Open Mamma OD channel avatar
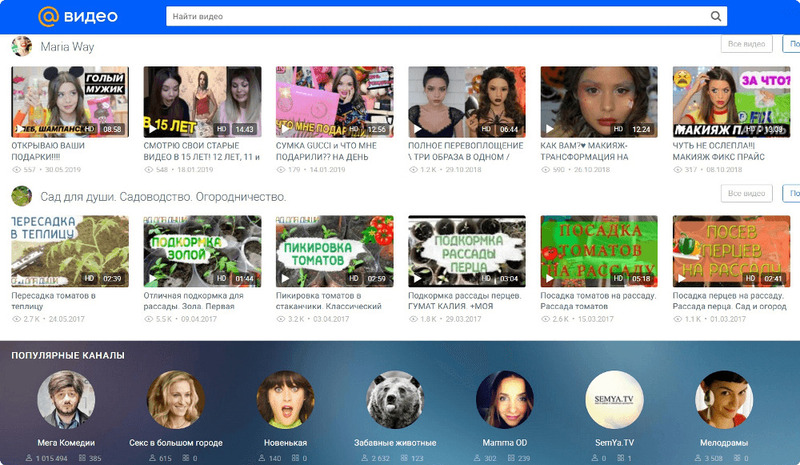 [505, 400]
